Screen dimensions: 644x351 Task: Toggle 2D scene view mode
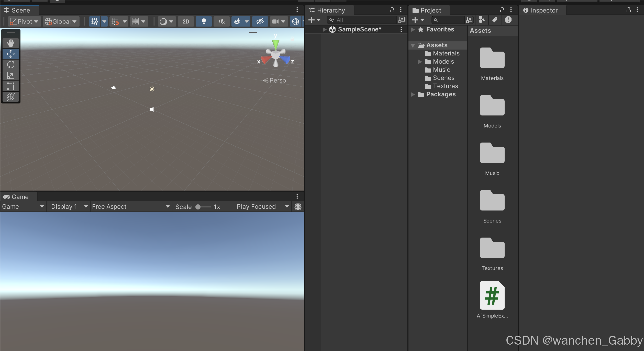(x=186, y=21)
